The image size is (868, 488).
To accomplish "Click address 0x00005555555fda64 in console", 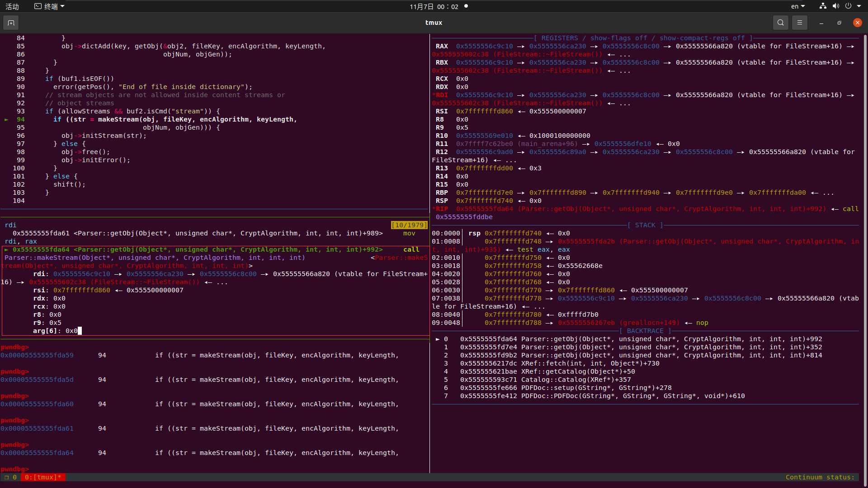I will (37, 453).
